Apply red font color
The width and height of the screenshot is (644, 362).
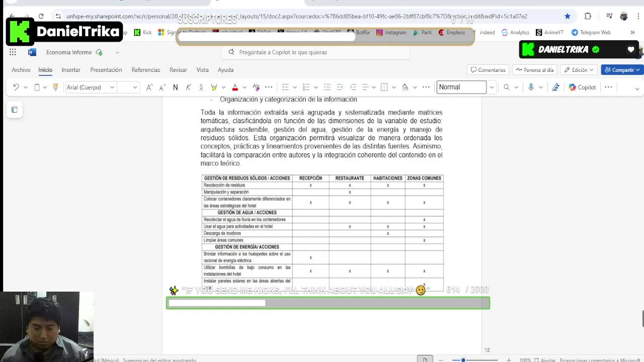(235, 87)
